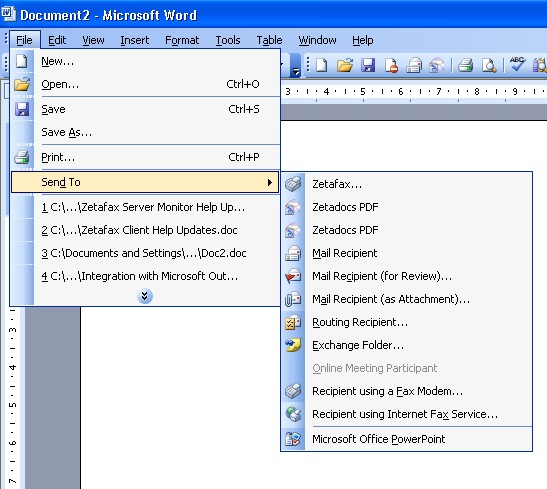This screenshot has width=547, height=489.
Task: Send document to Zetafax...
Action: pyautogui.click(x=407, y=184)
